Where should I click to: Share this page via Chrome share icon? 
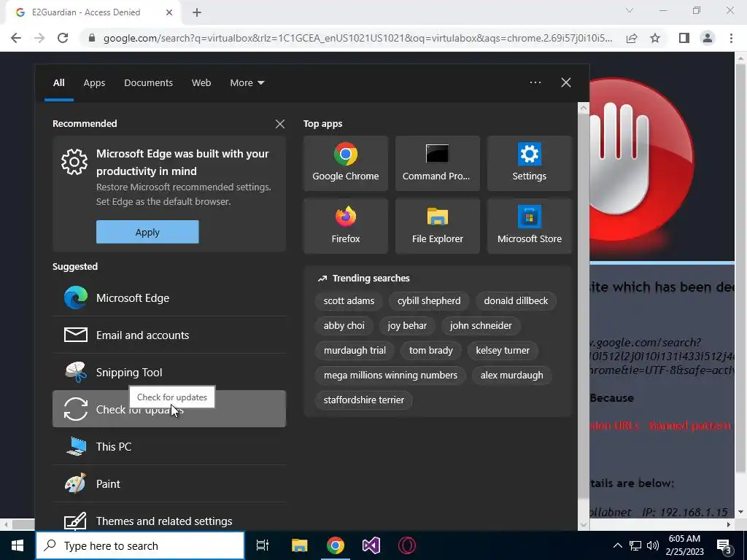click(x=632, y=38)
